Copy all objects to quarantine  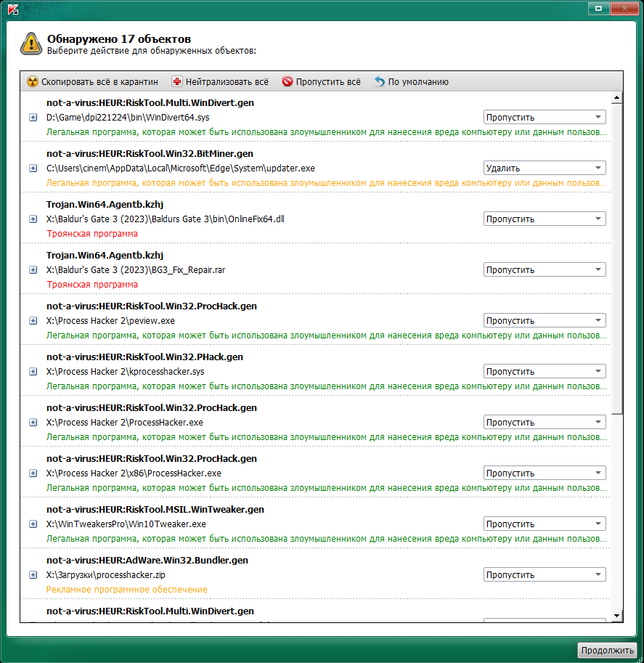click(x=93, y=81)
